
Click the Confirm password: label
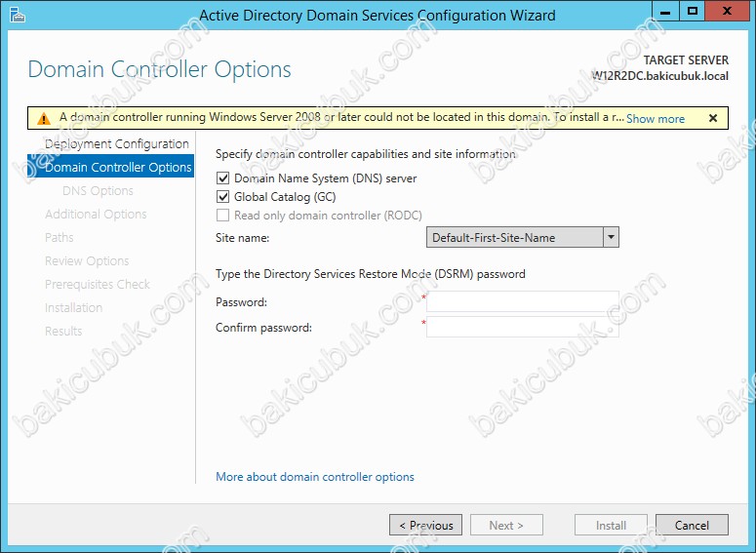tap(263, 328)
